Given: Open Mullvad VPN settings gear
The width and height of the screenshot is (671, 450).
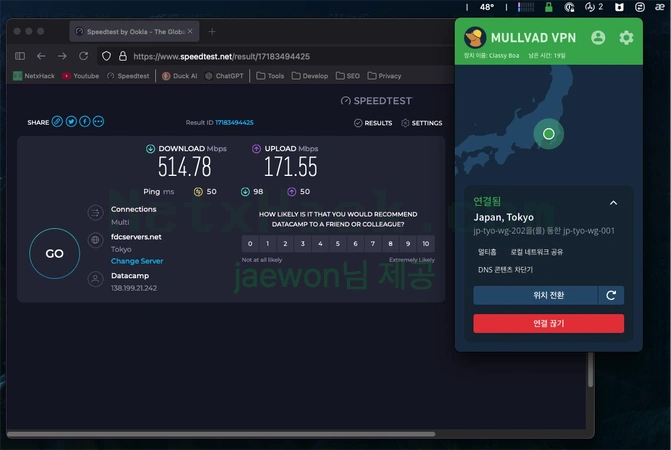Looking at the screenshot, I should click(x=626, y=38).
